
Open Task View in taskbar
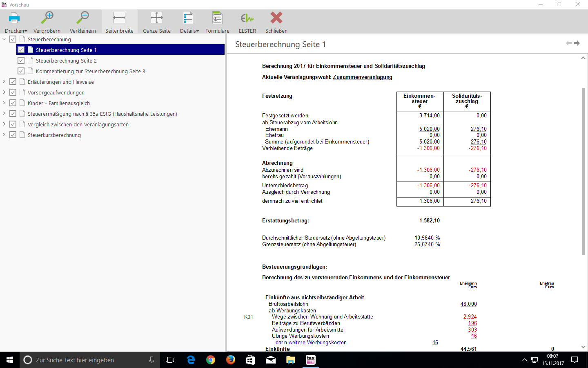click(x=170, y=360)
